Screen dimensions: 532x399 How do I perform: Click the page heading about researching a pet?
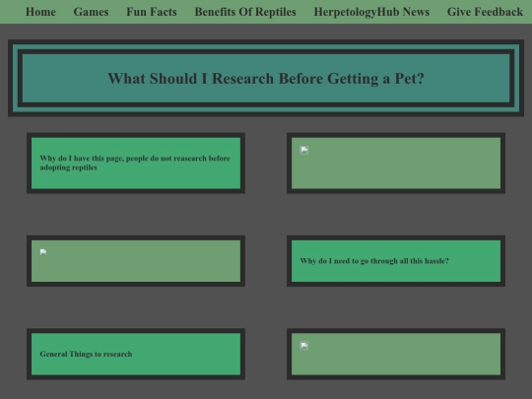coord(266,79)
